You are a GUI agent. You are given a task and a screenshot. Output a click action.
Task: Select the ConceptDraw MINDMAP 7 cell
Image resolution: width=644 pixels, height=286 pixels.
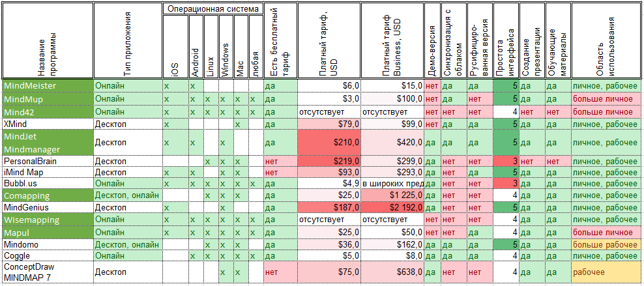click(48, 272)
